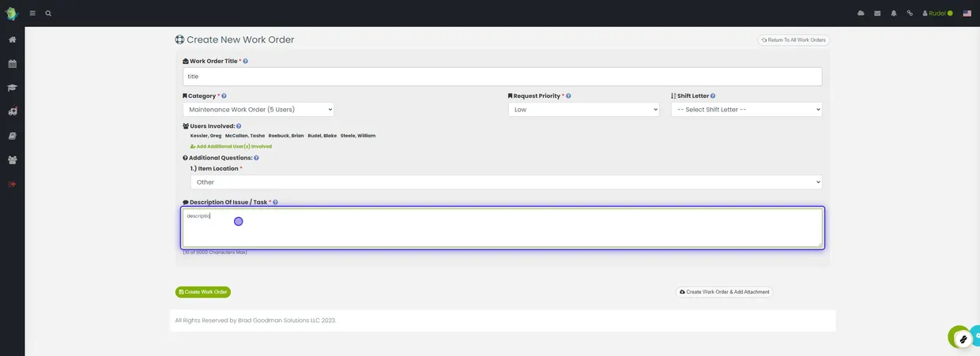
Task: Open the Category dropdown
Action: (258, 110)
